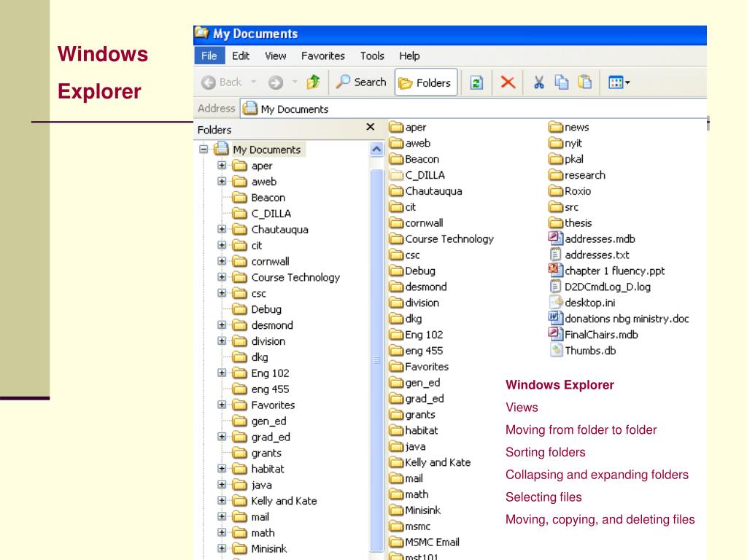Expand the Chautauqua folder in tree
The width and height of the screenshot is (747, 560).
tap(222, 229)
